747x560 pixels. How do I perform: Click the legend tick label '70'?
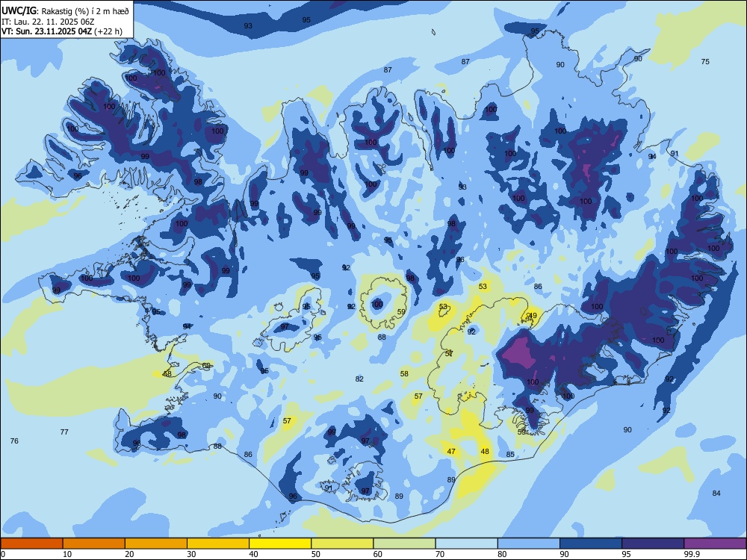pyautogui.click(x=440, y=554)
